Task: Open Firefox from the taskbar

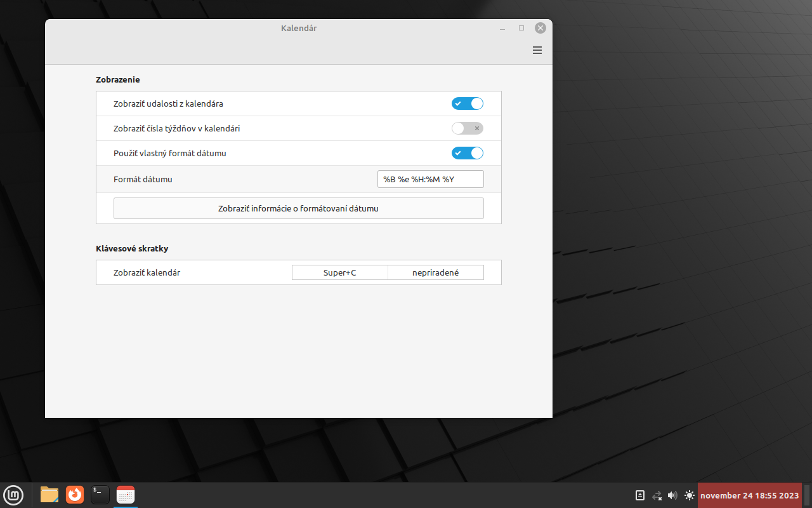Action: 75,494
